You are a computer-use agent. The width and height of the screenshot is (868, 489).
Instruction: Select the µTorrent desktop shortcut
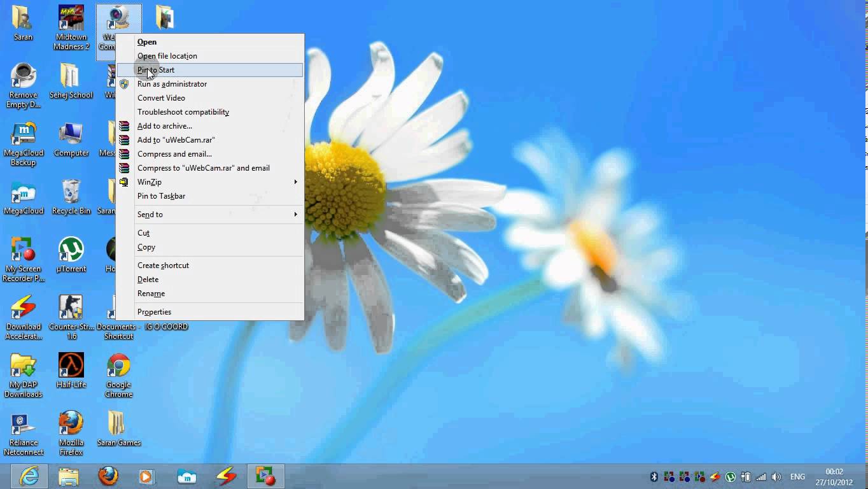pyautogui.click(x=71, y=255)
